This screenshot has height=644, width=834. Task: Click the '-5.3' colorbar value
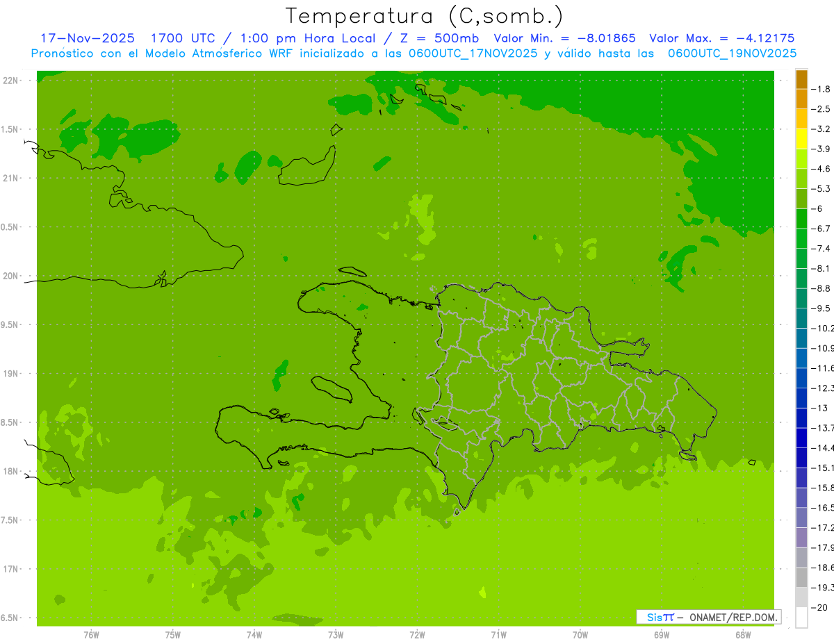pyautogui.click(x=821, y=189)
